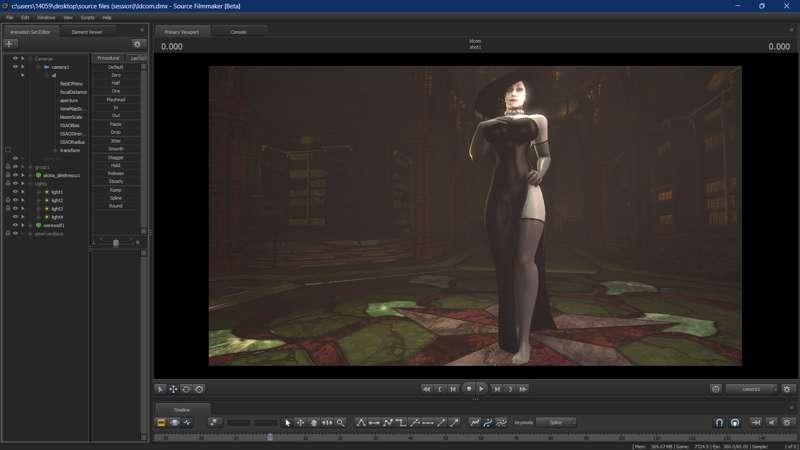The image size is (800, 450).
Task: Click the Play button in playback controls
Action: (x=481, y=389)
